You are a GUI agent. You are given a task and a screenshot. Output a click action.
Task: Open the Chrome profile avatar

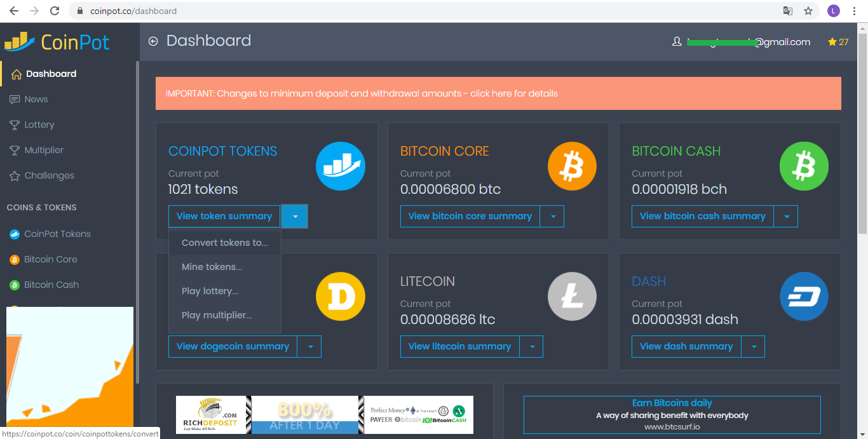(x=834, y=11)
